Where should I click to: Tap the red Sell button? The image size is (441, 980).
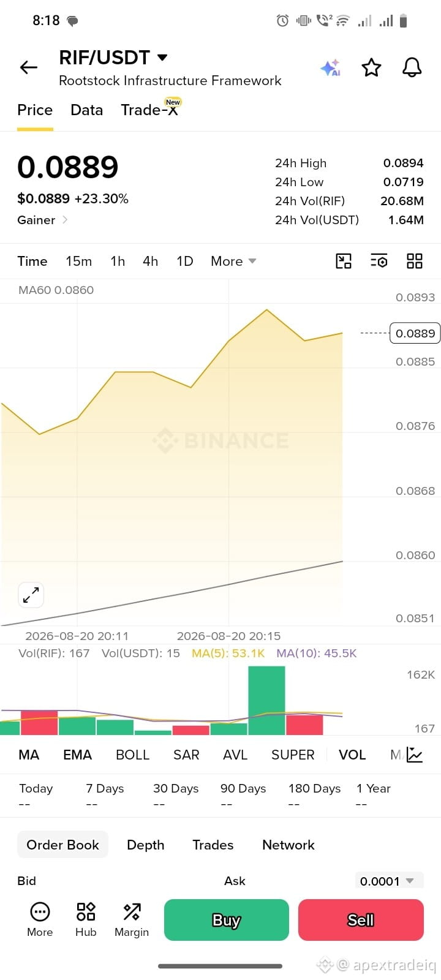click(361, 920)
